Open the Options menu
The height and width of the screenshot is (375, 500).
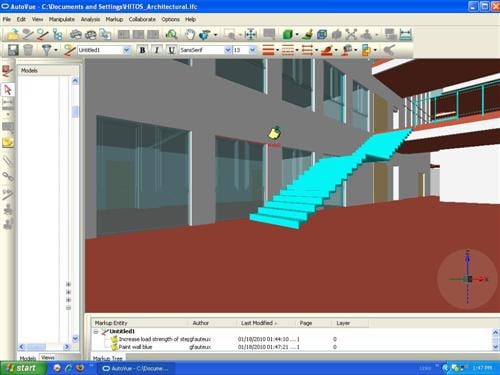(x=171, y=19)
